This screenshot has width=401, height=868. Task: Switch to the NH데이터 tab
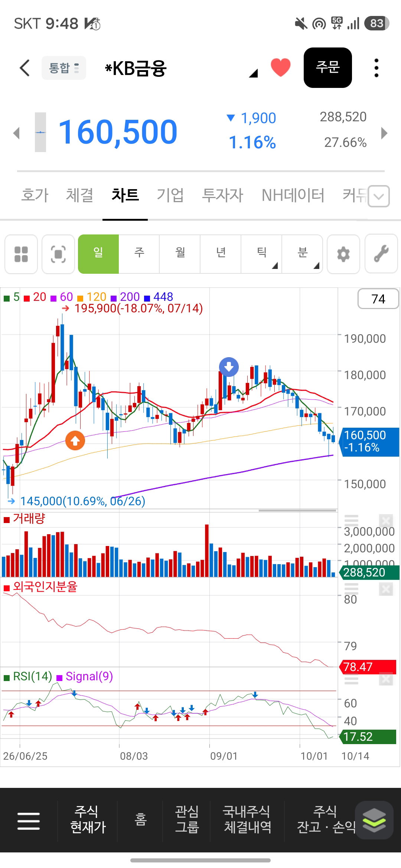click(x=293, y=195)
